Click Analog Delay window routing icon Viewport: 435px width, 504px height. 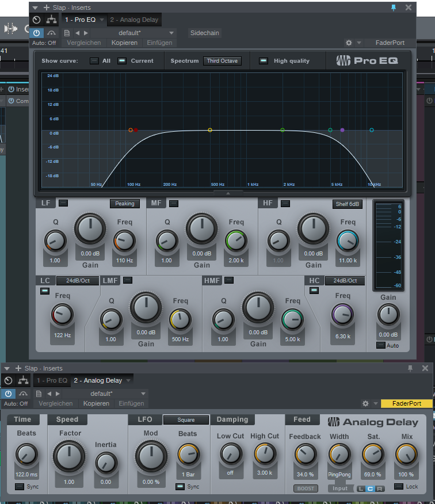click(23, 380)
